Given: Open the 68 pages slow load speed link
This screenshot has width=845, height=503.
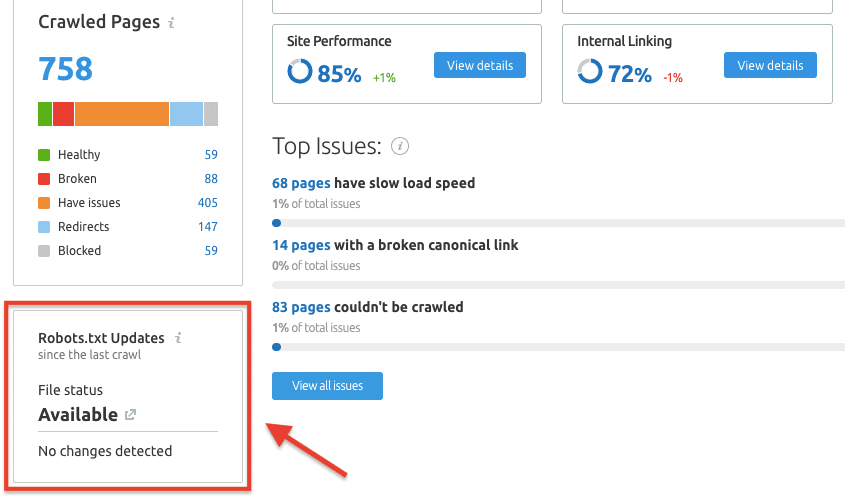Looking at the screenshot, I should coord(301,183).
